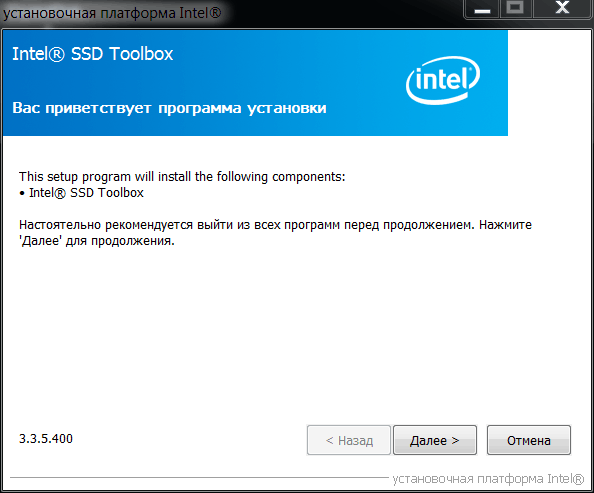594x493 pixels.
Task: Click footer label 'установочная платформа Intel®'
Action: pyautogui.click(x=488, y=479)
